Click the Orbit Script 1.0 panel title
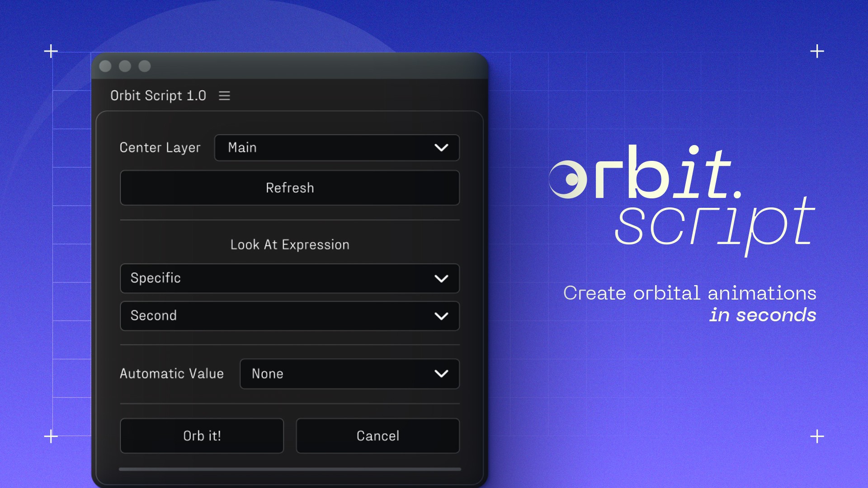The height and width of the screenshot is (488, 868). point(158,96)
